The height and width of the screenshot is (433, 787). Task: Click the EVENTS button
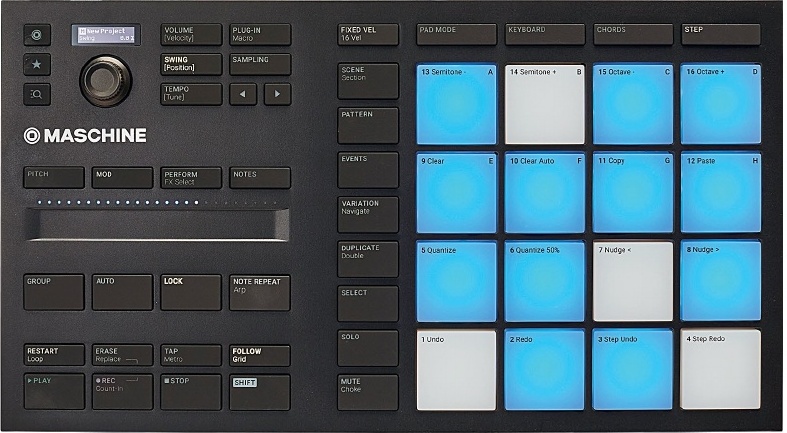click(x=368, y=170)
